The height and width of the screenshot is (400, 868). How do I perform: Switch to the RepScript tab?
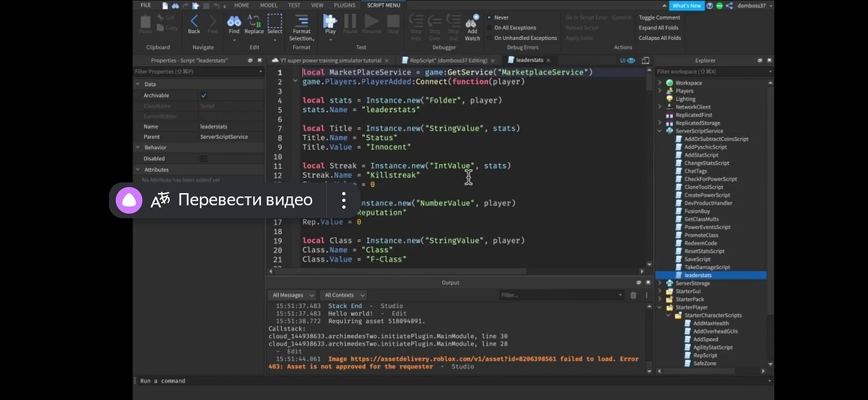tap(448, 60)
